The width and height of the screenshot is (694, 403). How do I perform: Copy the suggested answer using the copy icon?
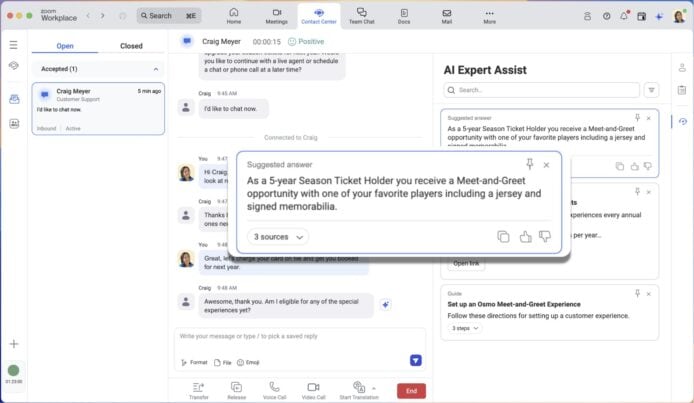tap(503, 237)
